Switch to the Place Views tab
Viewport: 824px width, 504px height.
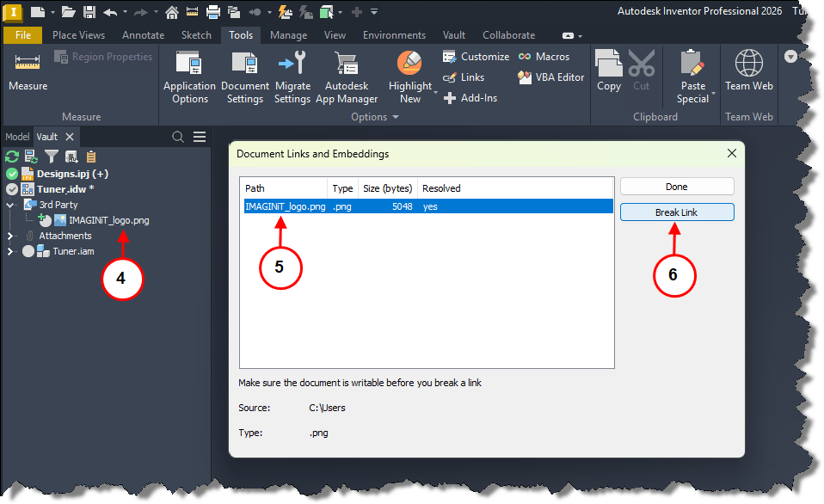click(79, 35)
